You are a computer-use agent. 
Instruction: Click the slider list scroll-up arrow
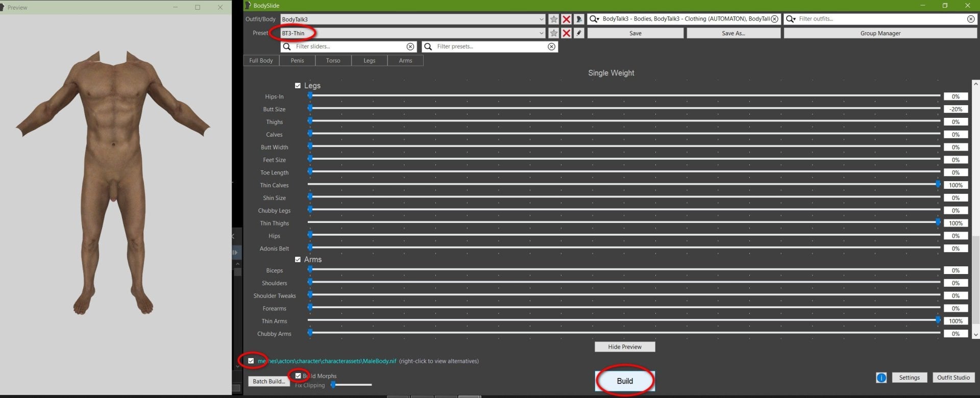(x=975, y=84)
